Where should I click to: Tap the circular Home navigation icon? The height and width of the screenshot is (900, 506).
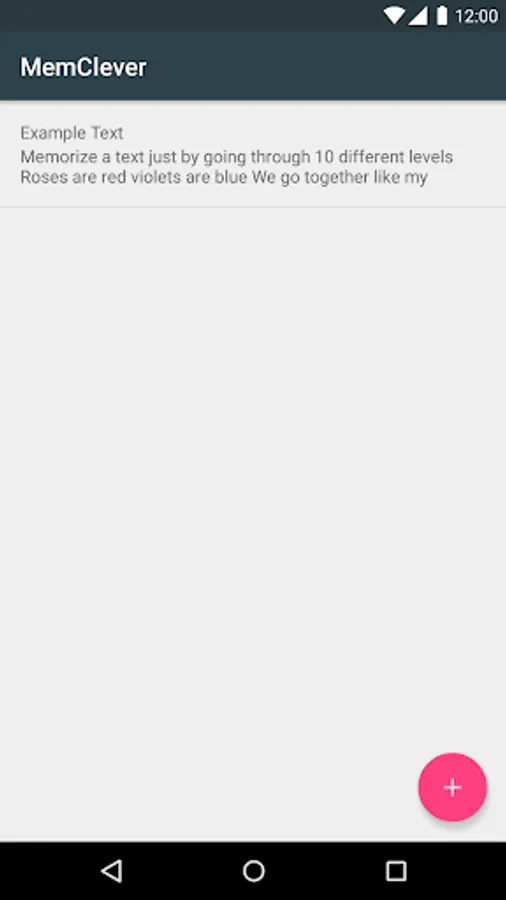pos(254,871)
